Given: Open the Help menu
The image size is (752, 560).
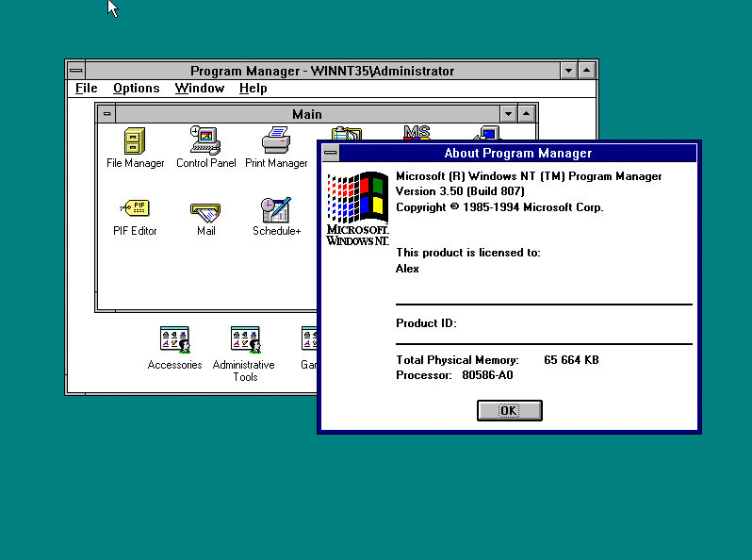Looking at the screenshot, I should point(253,89).
